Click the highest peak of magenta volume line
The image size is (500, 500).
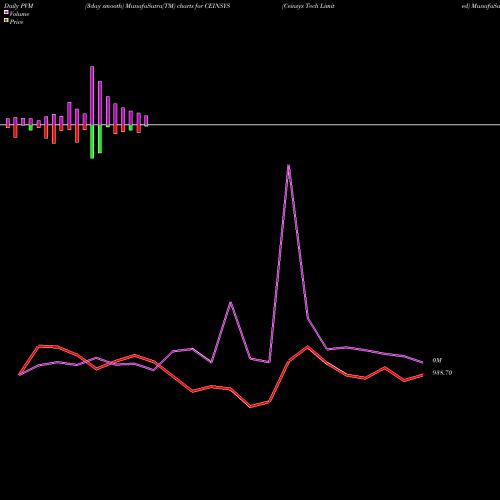288,165
